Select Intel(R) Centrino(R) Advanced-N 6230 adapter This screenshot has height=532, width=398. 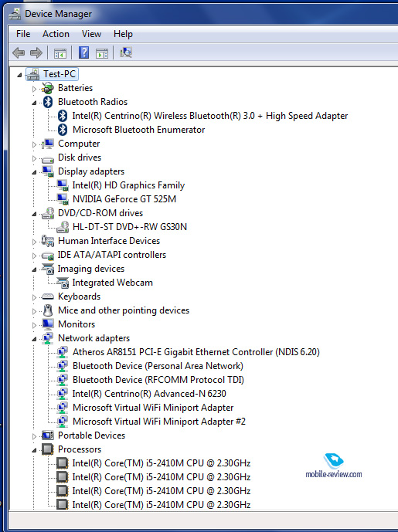(x=149, y=394)
